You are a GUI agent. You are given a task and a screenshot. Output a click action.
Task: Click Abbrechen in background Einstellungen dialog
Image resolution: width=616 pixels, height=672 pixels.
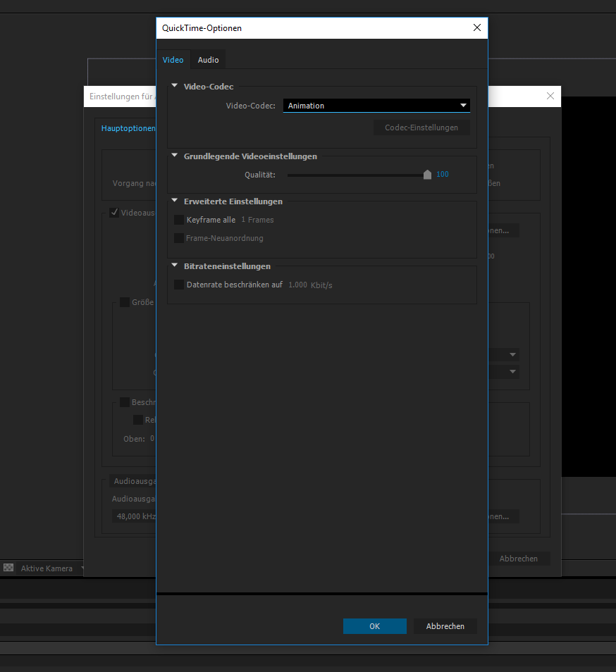(x=519, y=559)
